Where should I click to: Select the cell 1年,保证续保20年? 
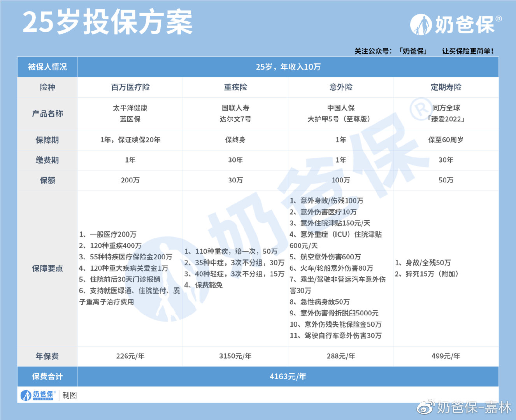130,140
